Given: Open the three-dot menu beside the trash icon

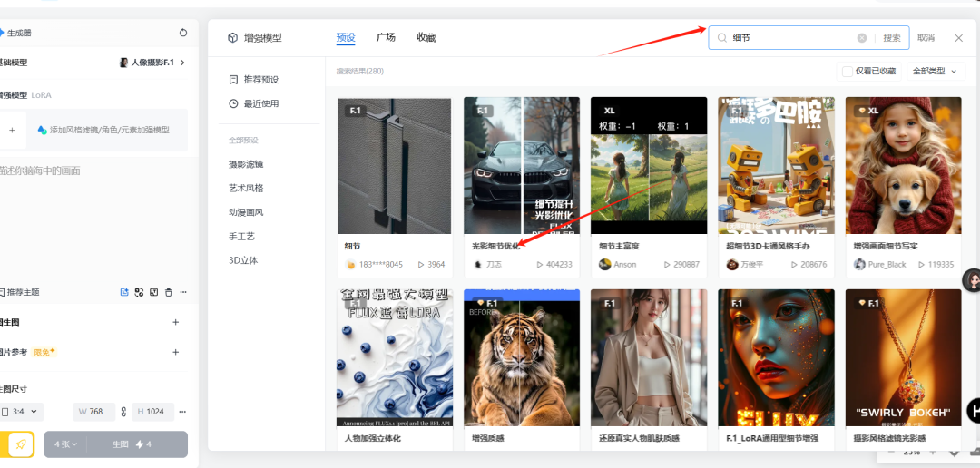Looking at the screenshot, I should pos(183,292).
